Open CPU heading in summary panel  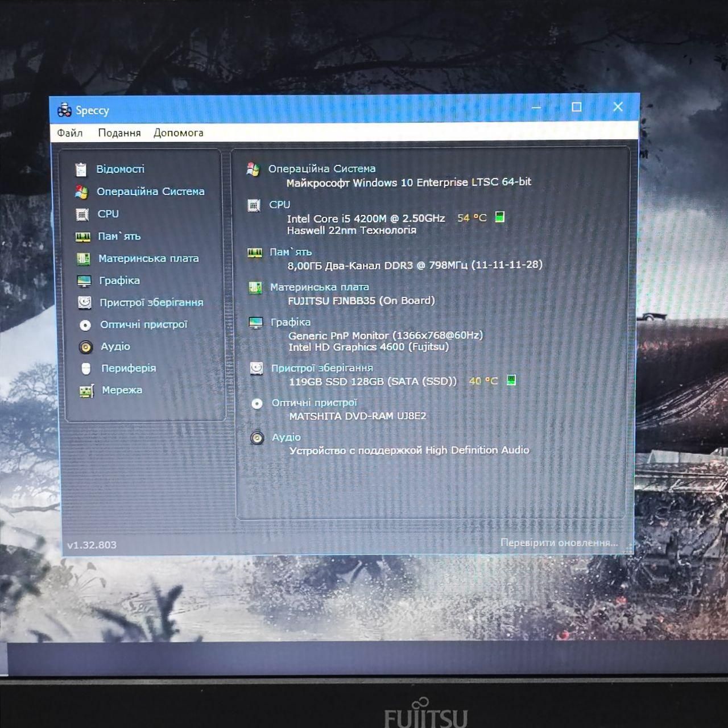click(280, 204)
